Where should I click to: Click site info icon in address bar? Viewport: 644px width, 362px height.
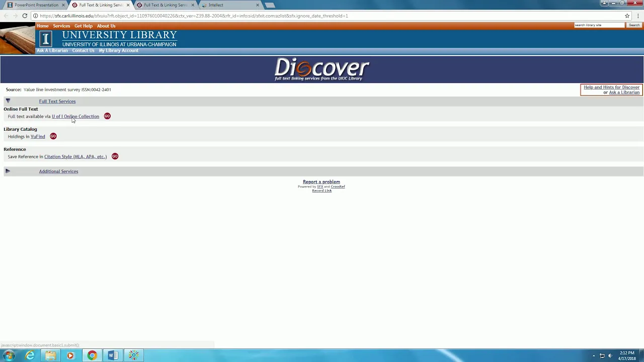35,16
